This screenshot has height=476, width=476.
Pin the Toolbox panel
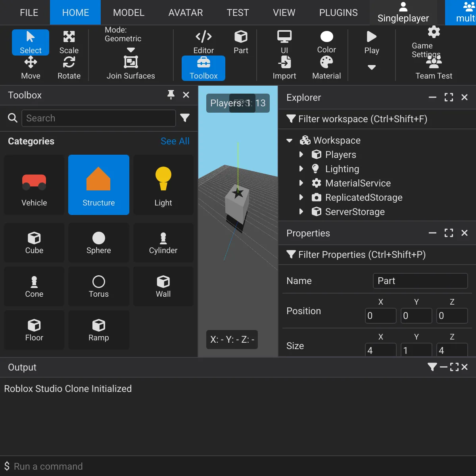pos(171,95)
